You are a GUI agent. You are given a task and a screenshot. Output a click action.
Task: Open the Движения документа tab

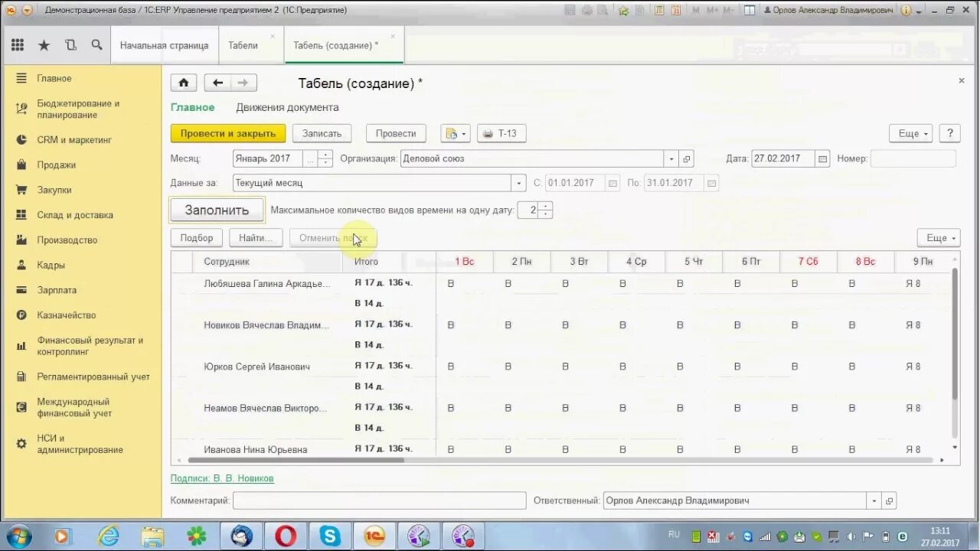click(287, 107)
